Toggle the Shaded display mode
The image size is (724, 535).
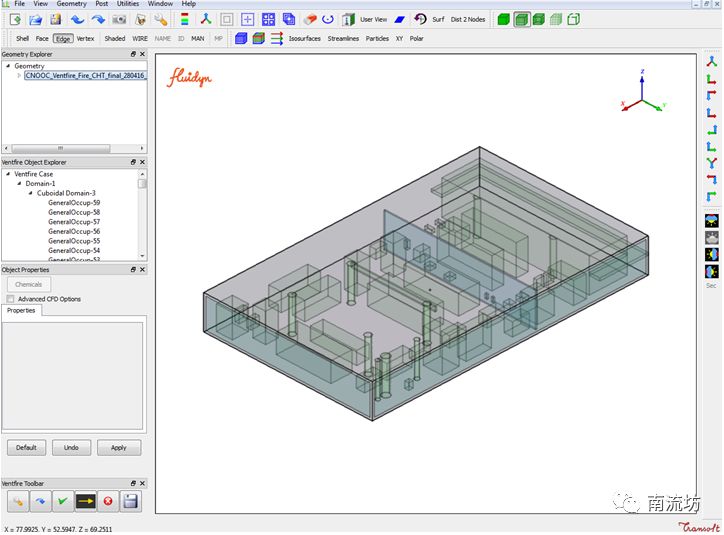115,39
